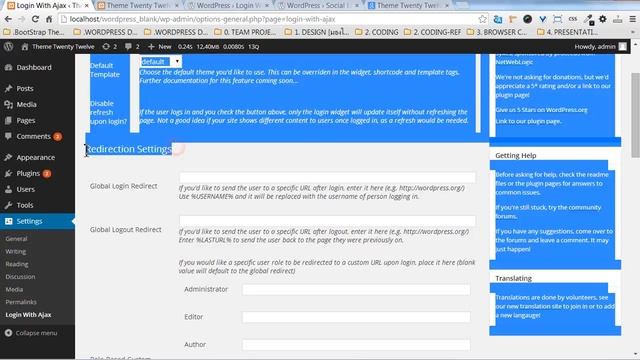This screenshot has width=640, height=360.
Task: Open 4. PRESENTATI... bookmark folder
Action: 568,32
